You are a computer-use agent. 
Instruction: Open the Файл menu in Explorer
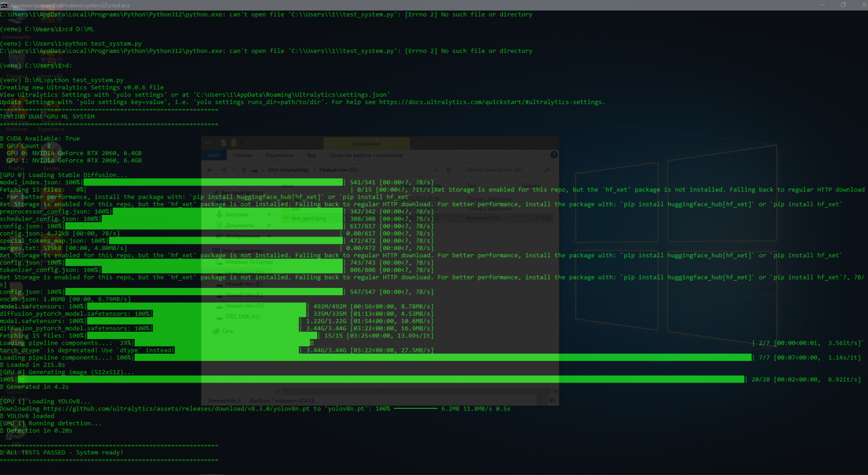[214, 155]
